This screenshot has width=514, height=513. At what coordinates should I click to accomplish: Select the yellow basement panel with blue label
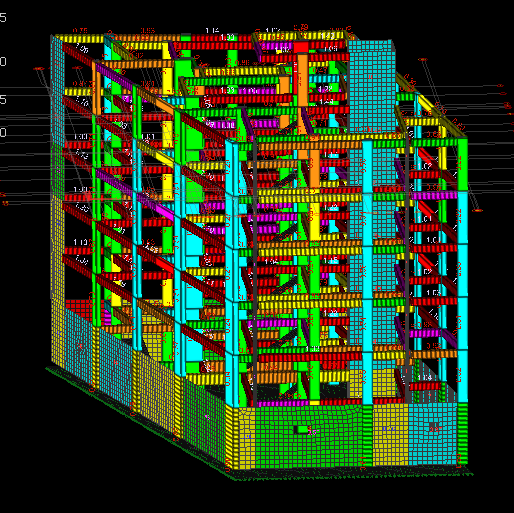point(390,434)
